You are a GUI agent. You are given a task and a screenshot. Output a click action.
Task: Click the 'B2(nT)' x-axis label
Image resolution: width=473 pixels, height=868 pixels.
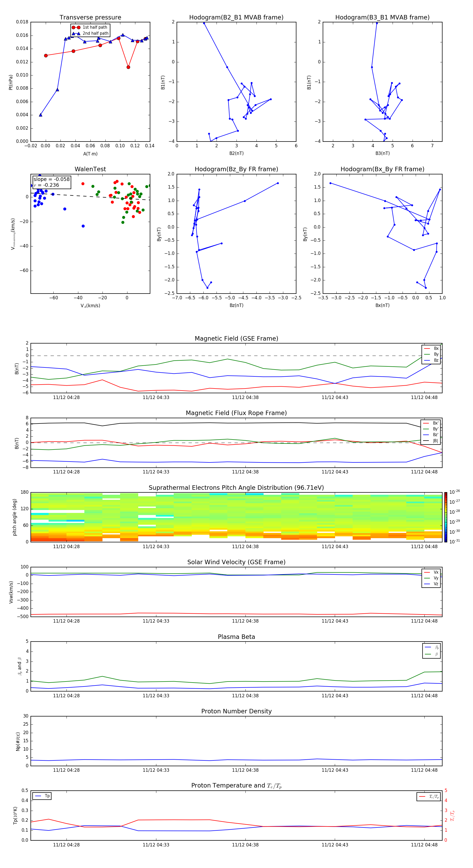click(x=236, y=154)
